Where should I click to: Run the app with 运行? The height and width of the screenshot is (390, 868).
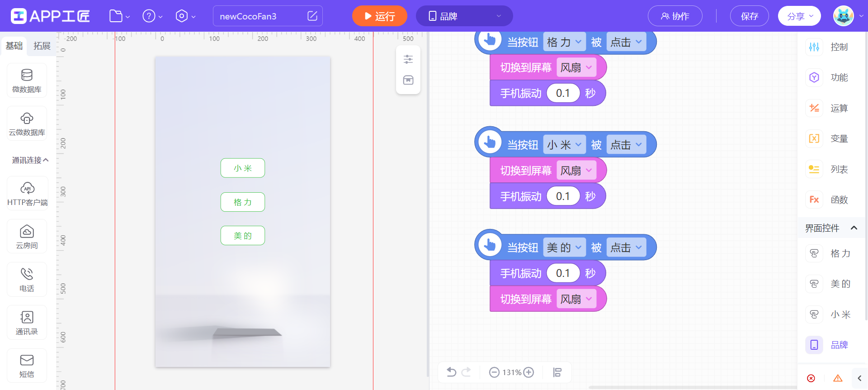(x=380, y=16)
